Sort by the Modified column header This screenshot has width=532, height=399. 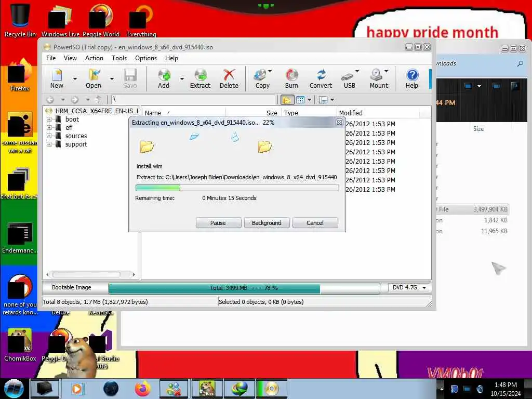(x=378, y=113)
